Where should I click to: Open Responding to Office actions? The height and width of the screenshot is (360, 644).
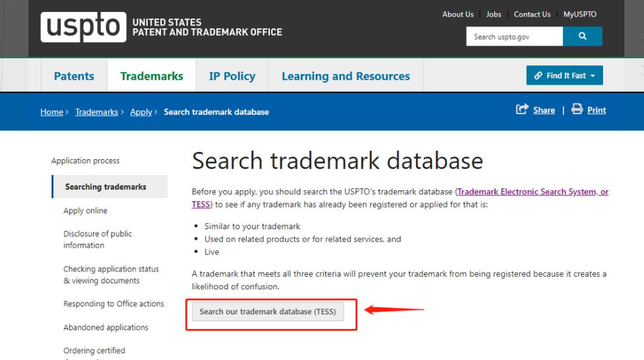click(x=113, y=304)
